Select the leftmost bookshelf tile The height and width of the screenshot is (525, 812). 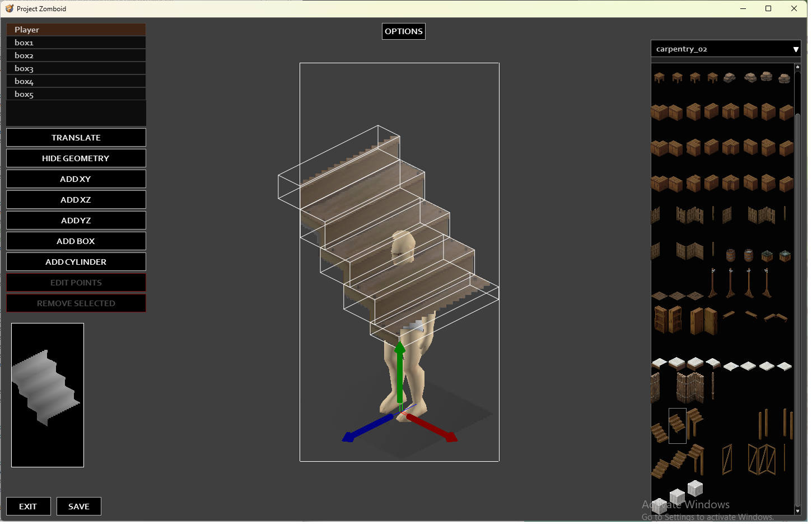tap(660, 320)
